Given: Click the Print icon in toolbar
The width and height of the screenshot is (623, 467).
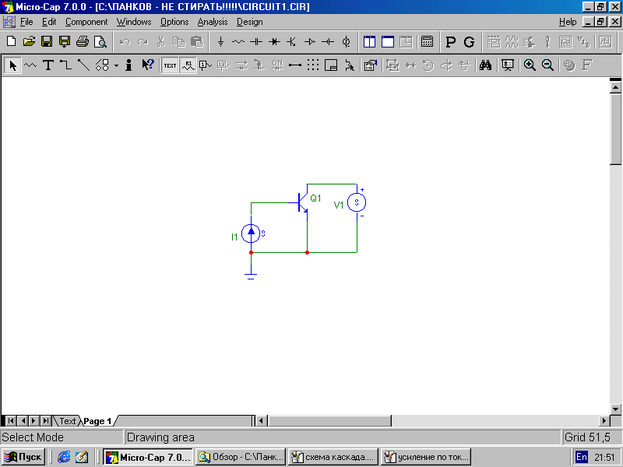Looking at the screenshot, I should coord(82,42).
